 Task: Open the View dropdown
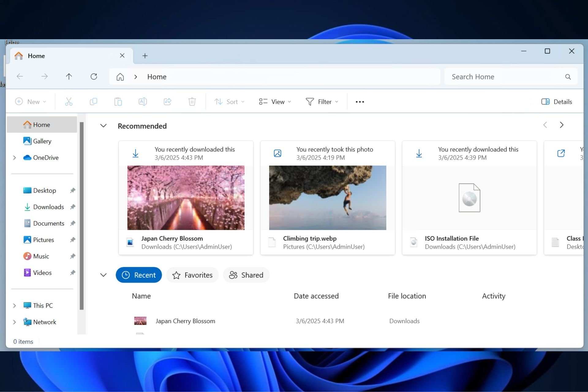click(275, 102)
